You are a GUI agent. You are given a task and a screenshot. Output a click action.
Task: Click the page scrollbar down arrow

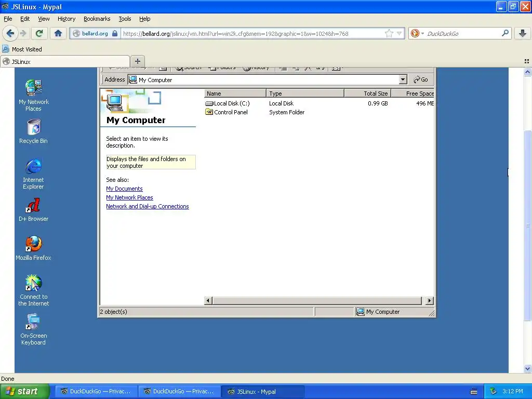tap(527, 369)
